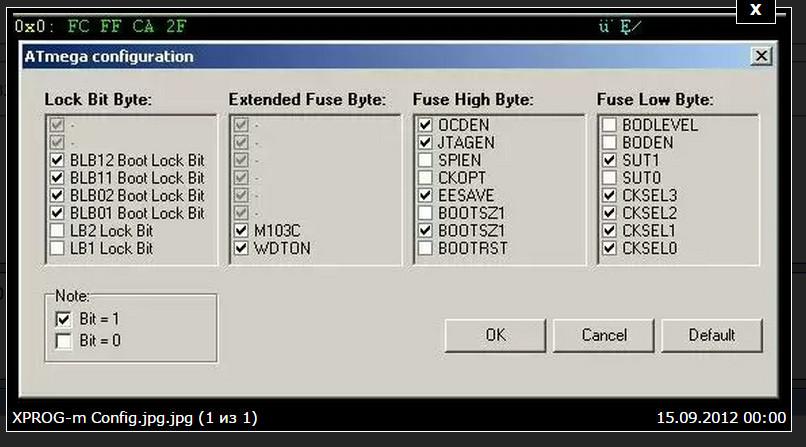Tick the SUT0 checkbox
This screenshot has height=447, width=806.
(609, 178)
